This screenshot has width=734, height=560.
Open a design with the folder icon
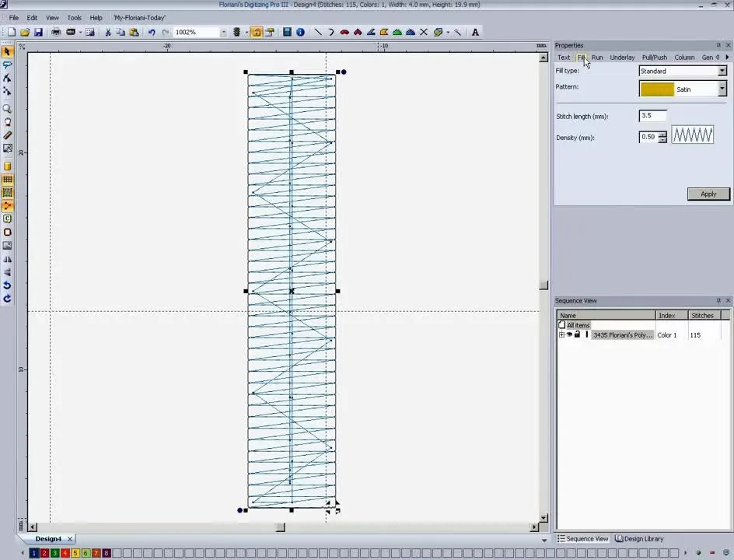(25, 33)
